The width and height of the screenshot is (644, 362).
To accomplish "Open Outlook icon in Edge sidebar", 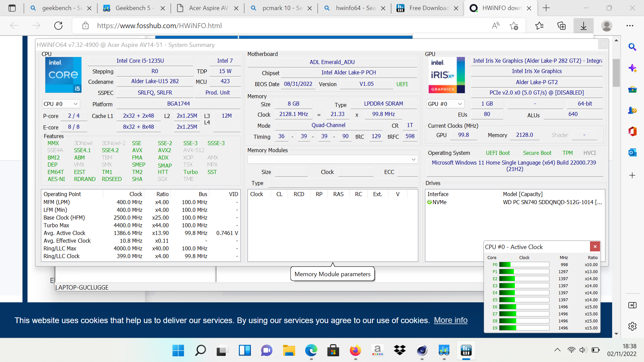I will 632,153.
